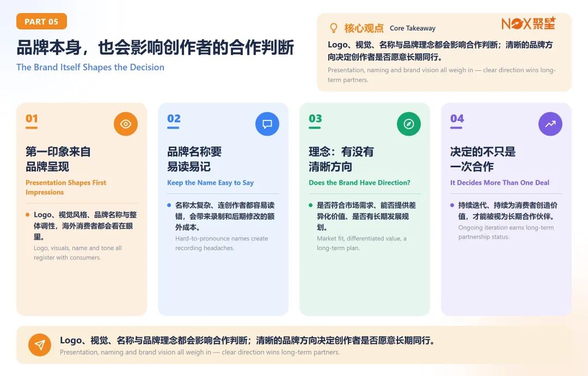
Task: Click Keep the Name Easy to Say subtitle
Action: click(x=210, y=183)
